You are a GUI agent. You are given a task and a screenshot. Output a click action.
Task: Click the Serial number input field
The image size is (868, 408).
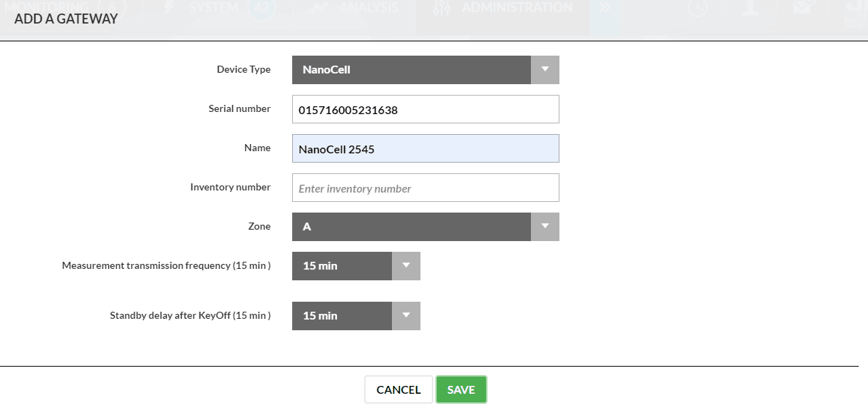[425, 110]
